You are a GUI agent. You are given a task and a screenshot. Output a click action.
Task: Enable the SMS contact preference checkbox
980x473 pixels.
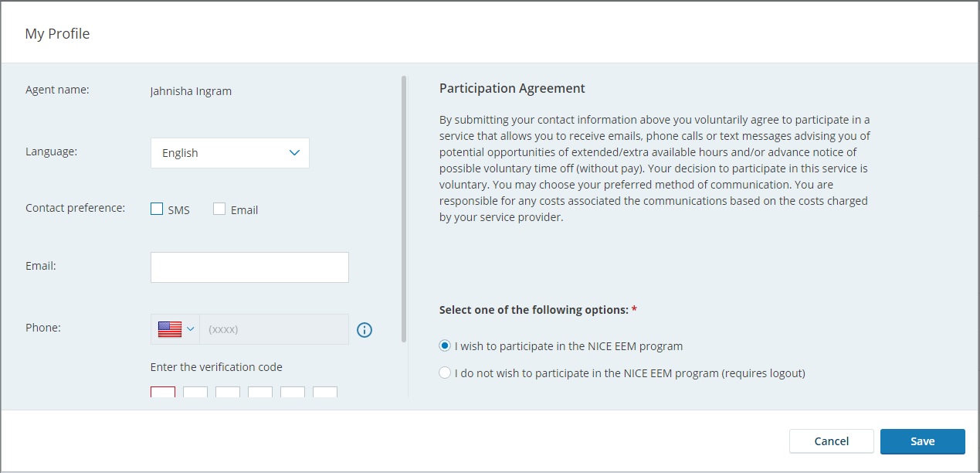(158, 209)
